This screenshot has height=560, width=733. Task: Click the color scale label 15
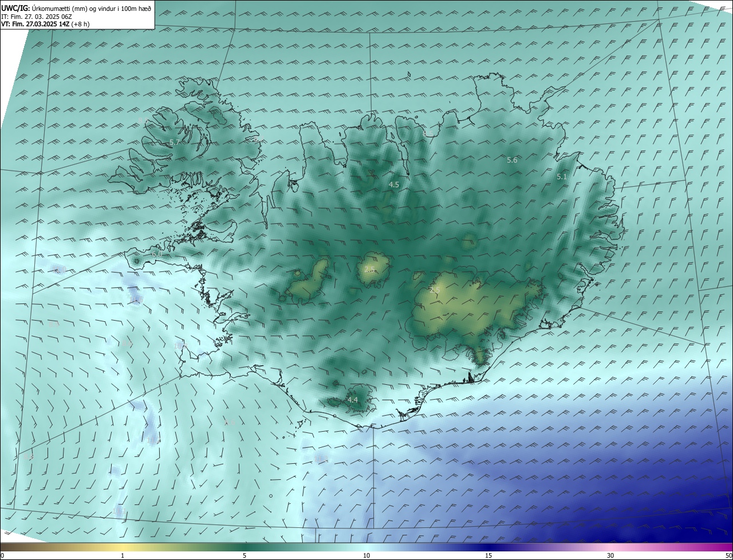point(488,555)
